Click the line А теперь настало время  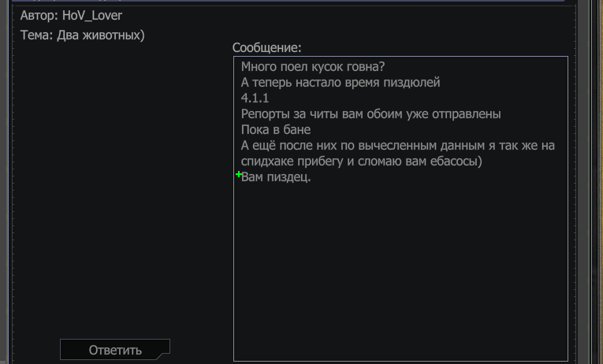341,82
